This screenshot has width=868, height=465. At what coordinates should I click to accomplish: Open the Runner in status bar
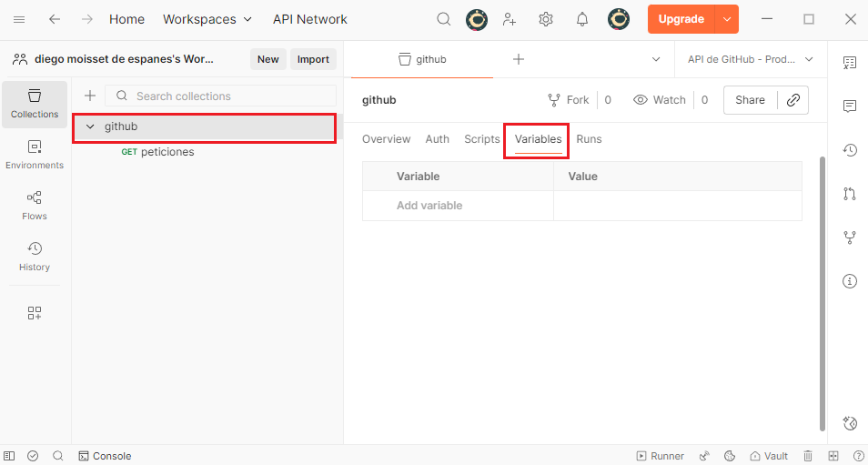[x=660, y=456]
